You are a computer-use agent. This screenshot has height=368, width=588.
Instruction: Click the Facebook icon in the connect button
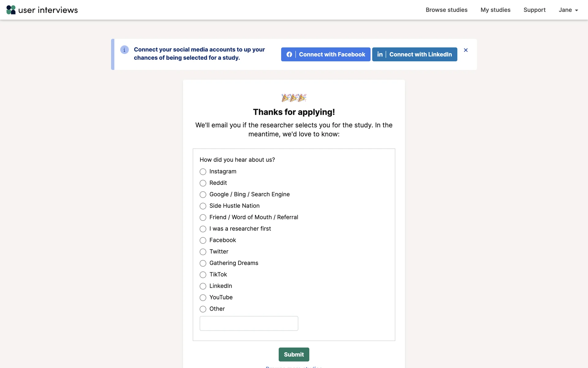(x=289, y=54)
